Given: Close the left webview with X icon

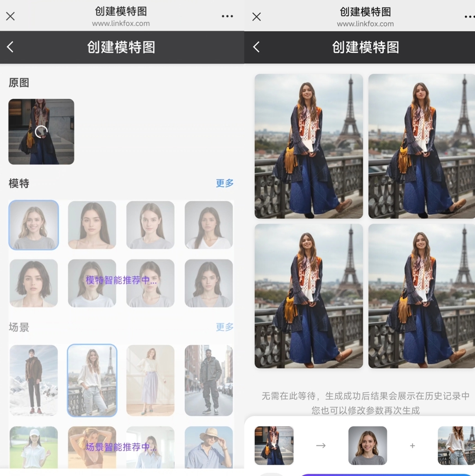Looking at the screenshot, I should click(10, 16).
